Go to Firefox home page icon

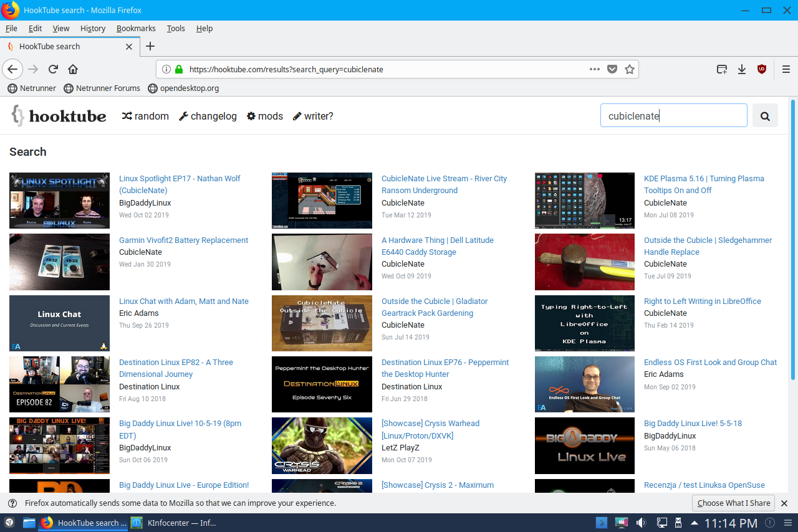(x=73, y=69)
